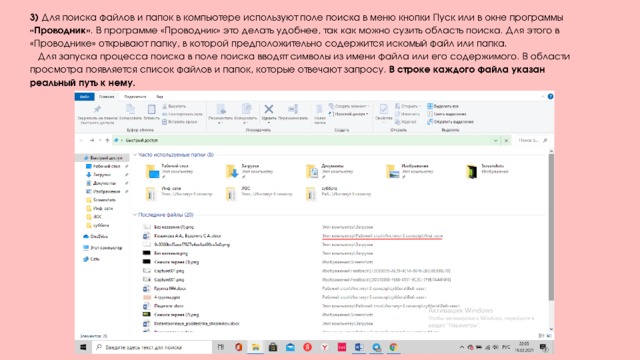
Task: Click the Pin to Quick access ribbon icon
Action: (x=97, y=109)
